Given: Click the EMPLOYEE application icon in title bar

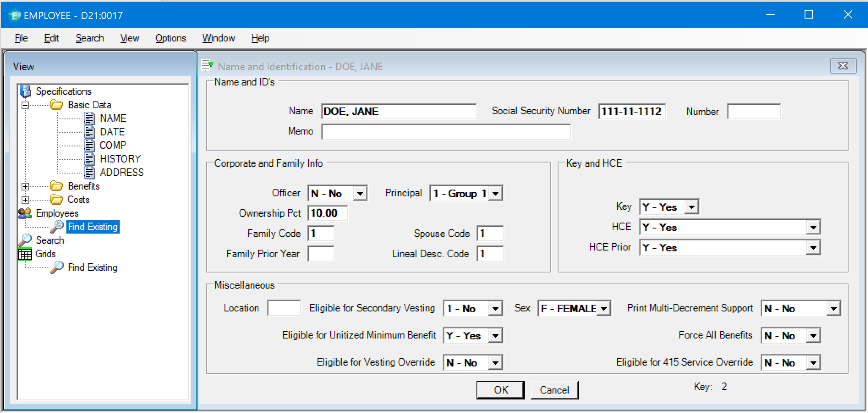Looking at the screenshot, I should [x=15, y=15].
